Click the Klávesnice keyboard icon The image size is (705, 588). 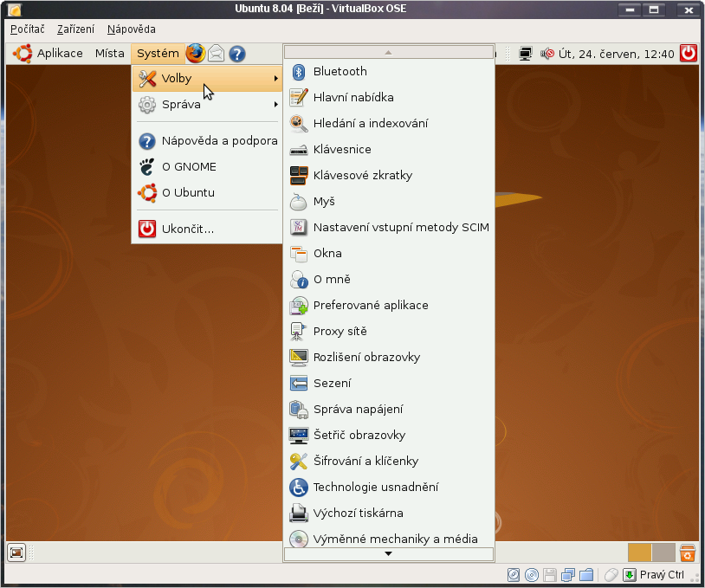pos(299,150)
